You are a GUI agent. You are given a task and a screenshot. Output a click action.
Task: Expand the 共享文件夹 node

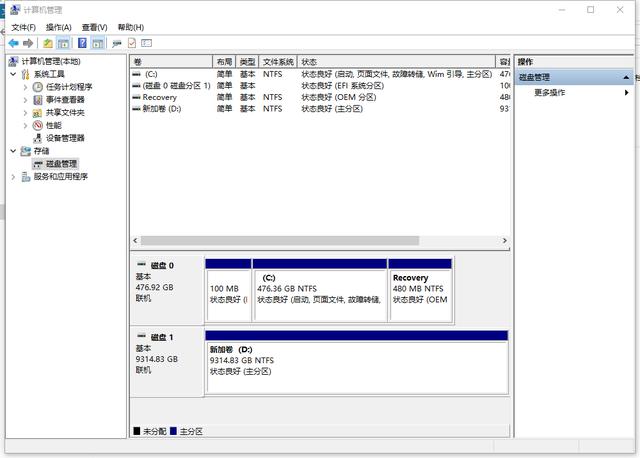(x=25, y=113)
